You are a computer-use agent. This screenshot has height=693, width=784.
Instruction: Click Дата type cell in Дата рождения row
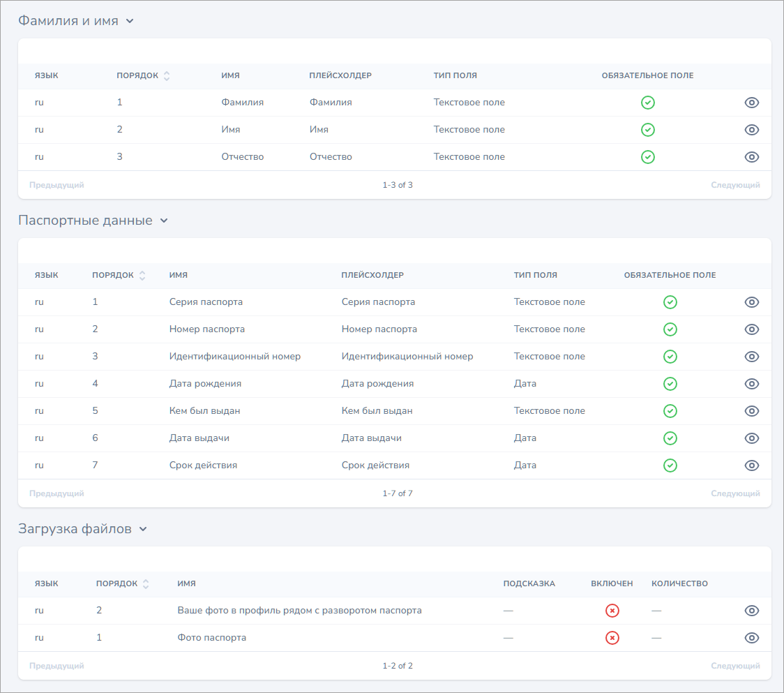[525, 384]
